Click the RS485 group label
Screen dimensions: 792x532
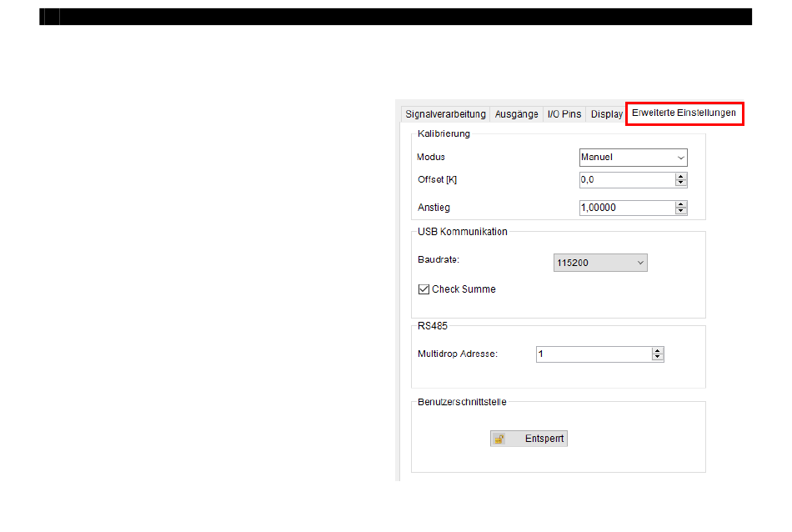pyautogui.click(x=433, y=326)
